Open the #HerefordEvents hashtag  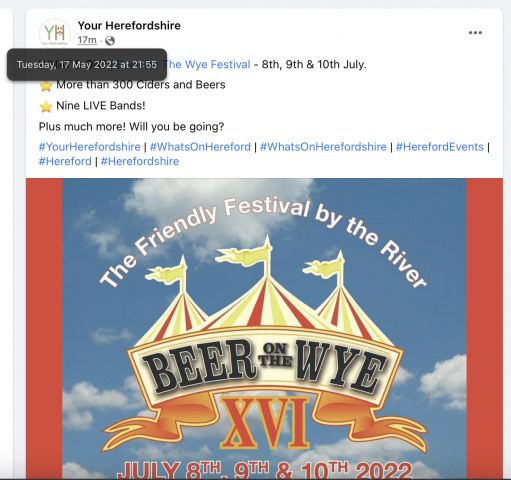pos(440,147)
